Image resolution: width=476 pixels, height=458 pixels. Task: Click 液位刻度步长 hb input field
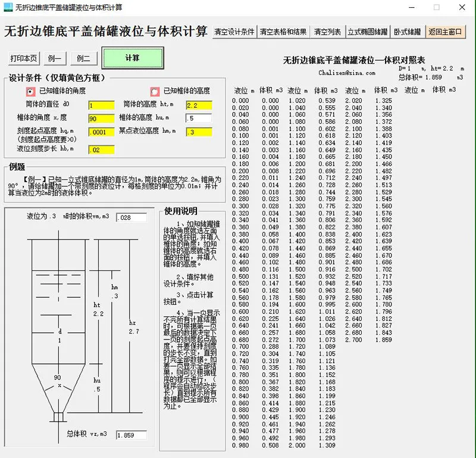click(101, 150)
